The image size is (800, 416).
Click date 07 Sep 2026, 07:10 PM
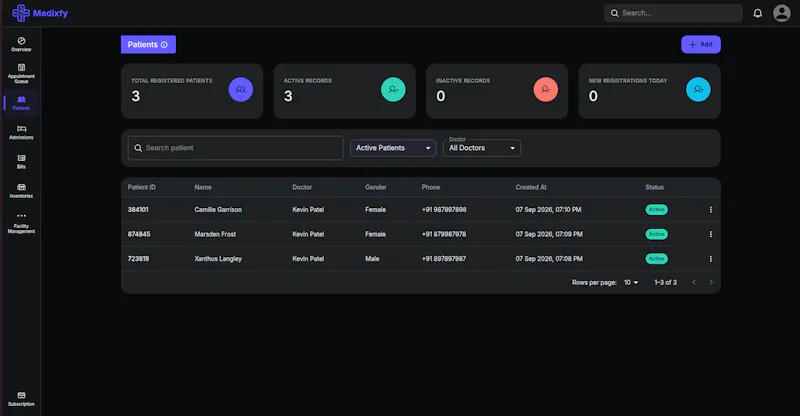tap(548, 210)
